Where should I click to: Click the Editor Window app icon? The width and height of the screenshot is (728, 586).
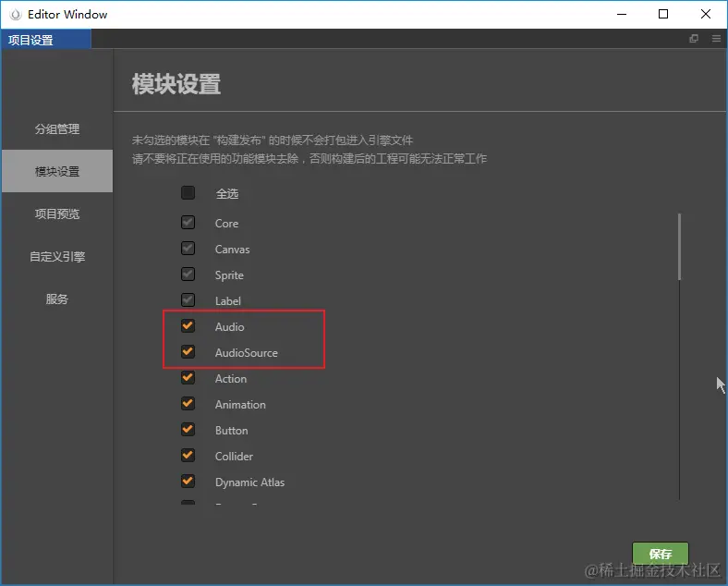tap(16, 15)
